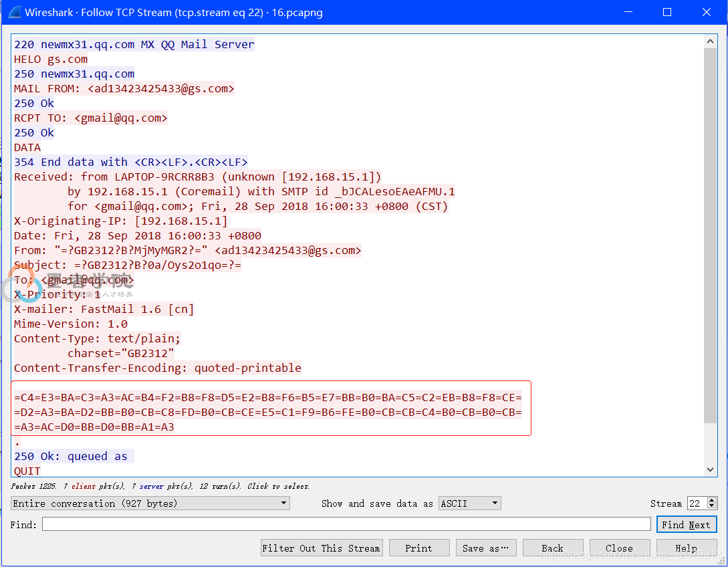Viewport: 728px width, 567px height.
Task: Maximize the Follow TCP Stream window
Action: (x=667, y=12)
